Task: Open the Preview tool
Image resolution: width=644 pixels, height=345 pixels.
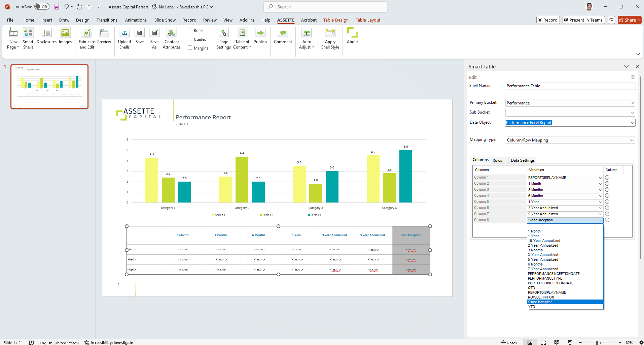Action: (x=104, y=36)
